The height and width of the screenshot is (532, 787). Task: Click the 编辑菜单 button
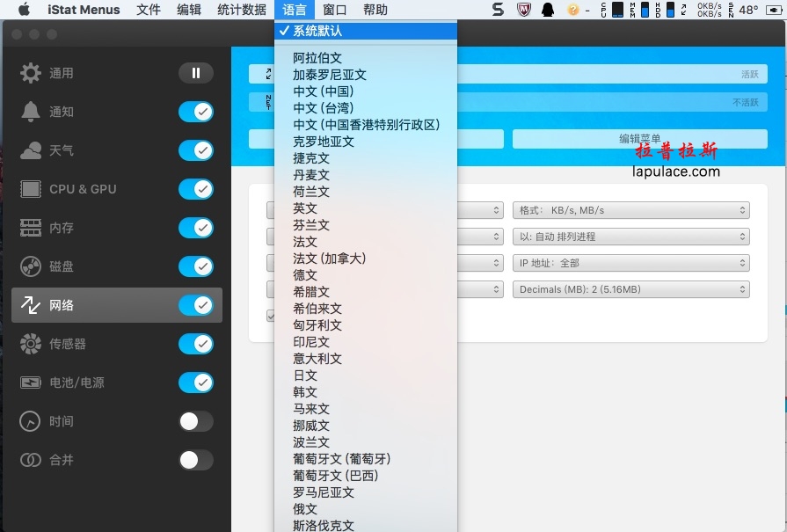click(640, 139)
